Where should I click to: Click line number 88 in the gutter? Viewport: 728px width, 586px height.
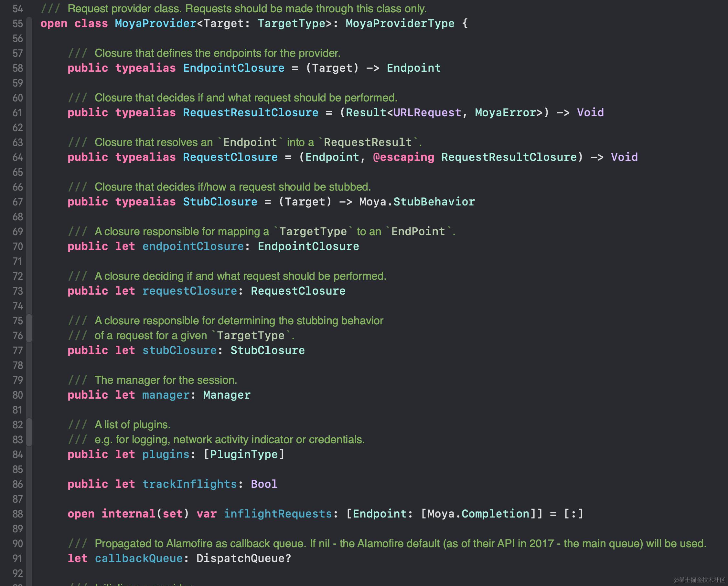tap(17, 514)
